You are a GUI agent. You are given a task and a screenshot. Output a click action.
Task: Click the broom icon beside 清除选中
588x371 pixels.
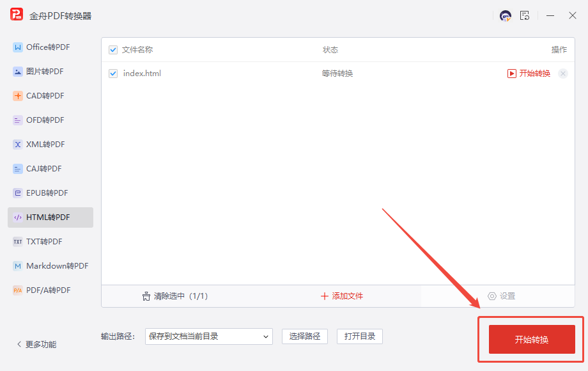(x=146, y=296)
